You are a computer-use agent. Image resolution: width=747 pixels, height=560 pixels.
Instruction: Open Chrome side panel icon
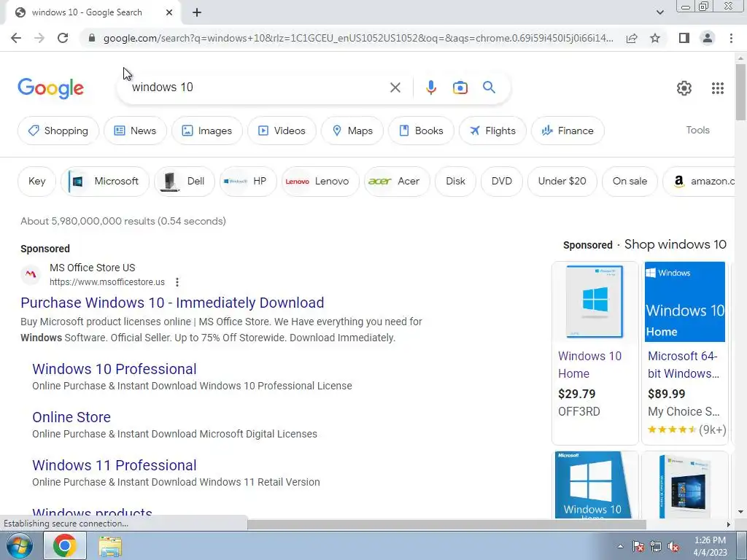click(x=684, y=38)
